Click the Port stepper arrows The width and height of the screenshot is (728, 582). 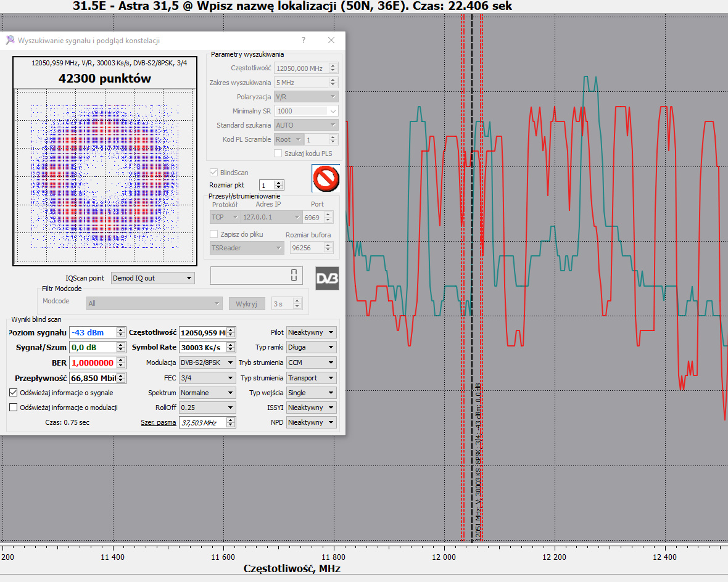[x=329, y=217]
